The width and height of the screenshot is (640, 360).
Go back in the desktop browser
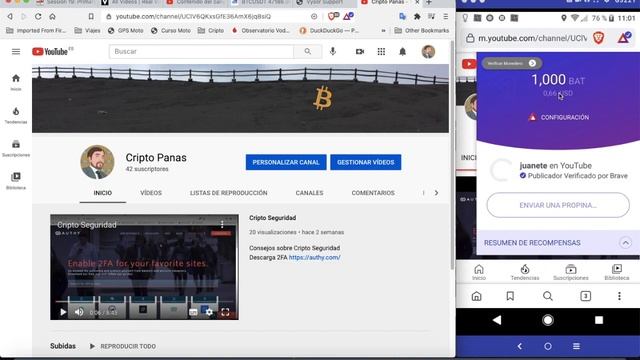point(10,16)
